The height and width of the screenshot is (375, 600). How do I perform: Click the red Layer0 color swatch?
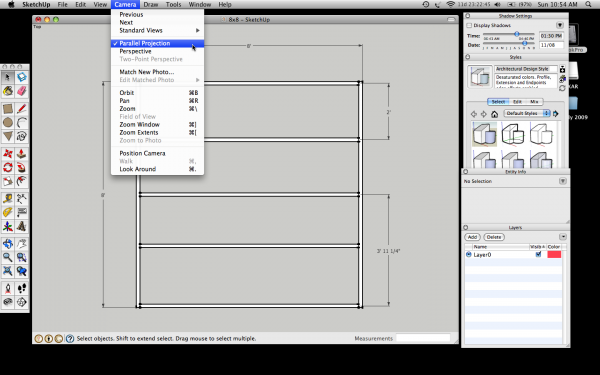pyautogui.click(x=554, y=254)
